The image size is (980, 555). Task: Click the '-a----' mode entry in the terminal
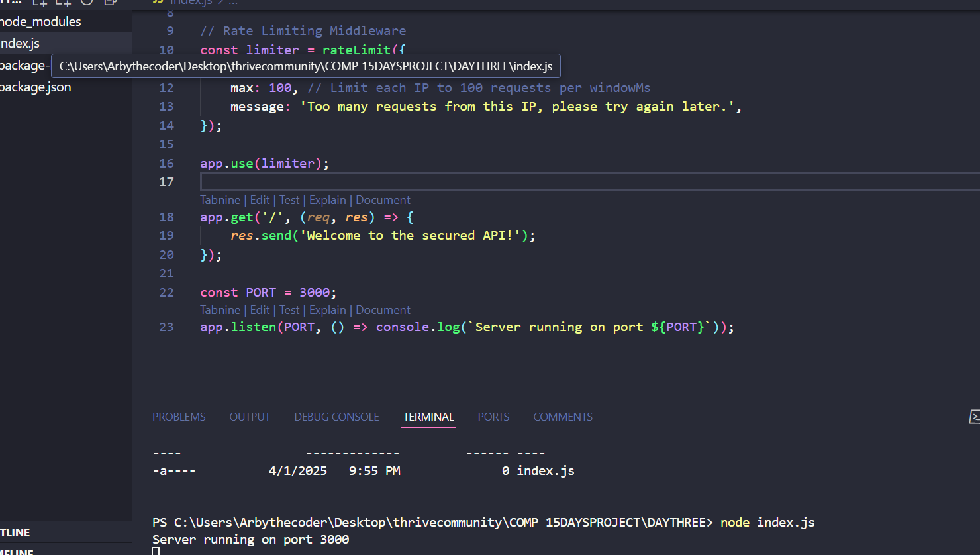174,471
